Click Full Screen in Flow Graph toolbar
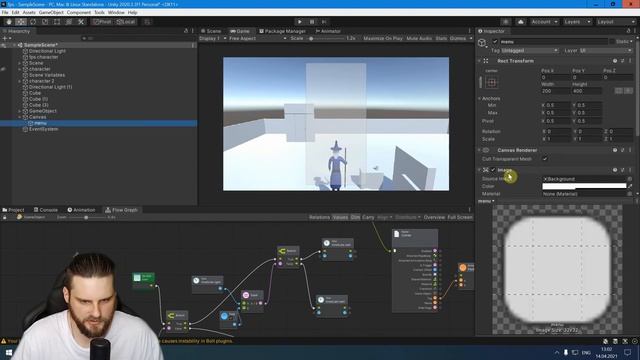This screenshot has height=360, width=640. (460, 218)
